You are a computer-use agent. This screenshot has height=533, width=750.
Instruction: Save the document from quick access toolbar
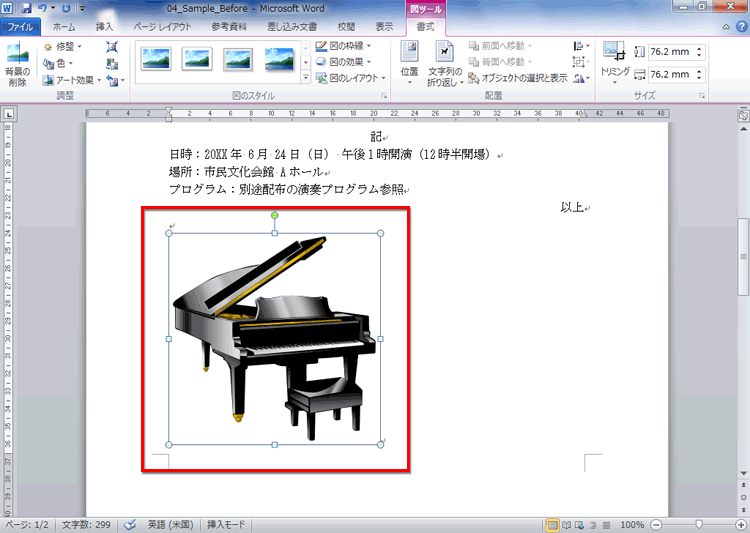(x=26, y=8)
